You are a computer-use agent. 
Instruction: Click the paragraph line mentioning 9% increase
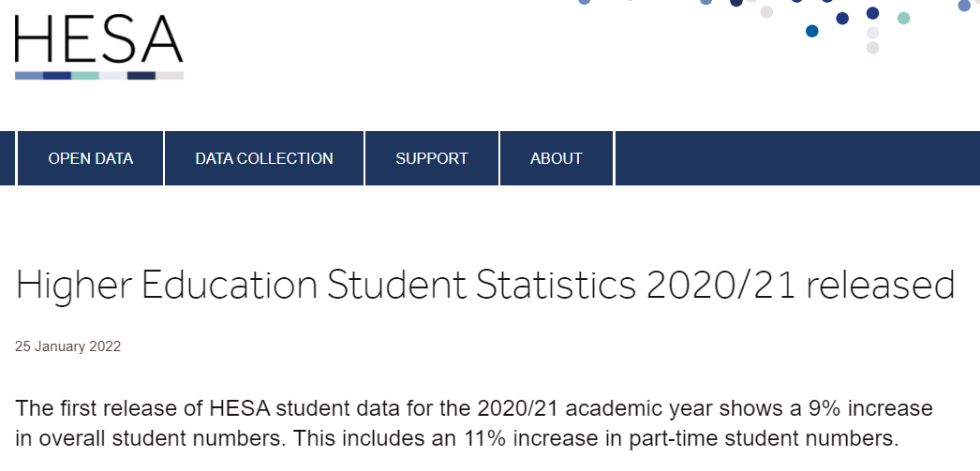coord(474,409)
